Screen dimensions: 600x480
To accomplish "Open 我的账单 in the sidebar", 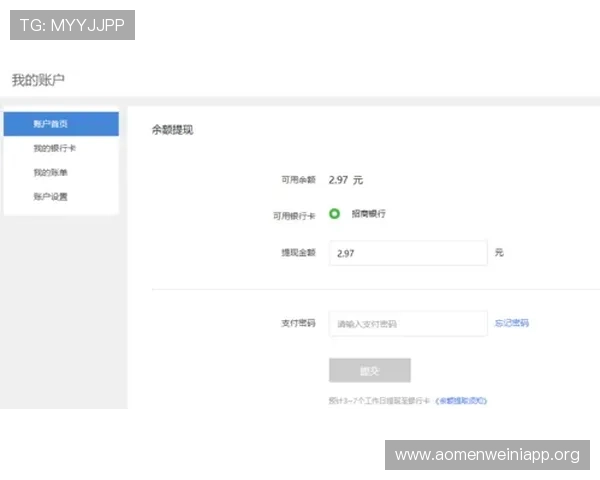I will [50, 172].
